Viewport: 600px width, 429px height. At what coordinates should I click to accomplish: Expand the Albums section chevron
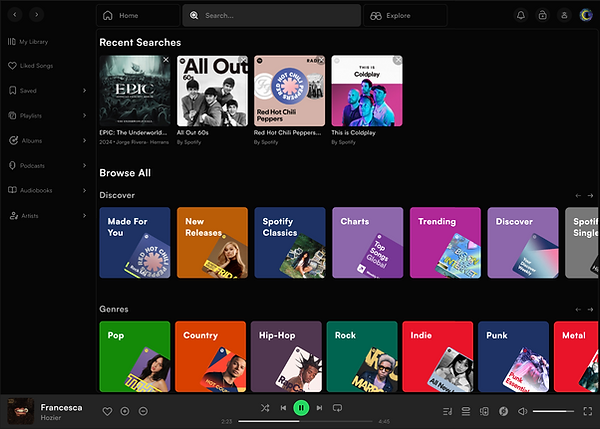(x=85, y=140)
